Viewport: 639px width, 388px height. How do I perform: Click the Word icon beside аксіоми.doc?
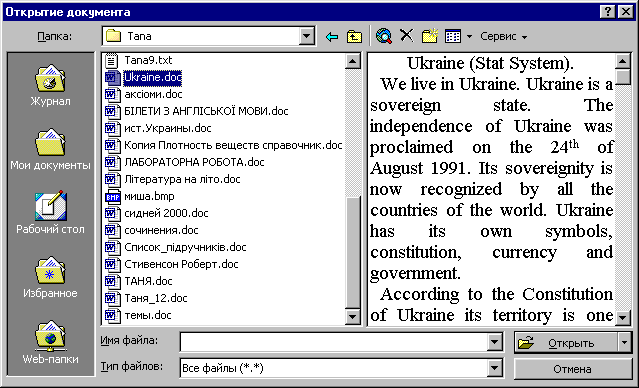point(112,95)
